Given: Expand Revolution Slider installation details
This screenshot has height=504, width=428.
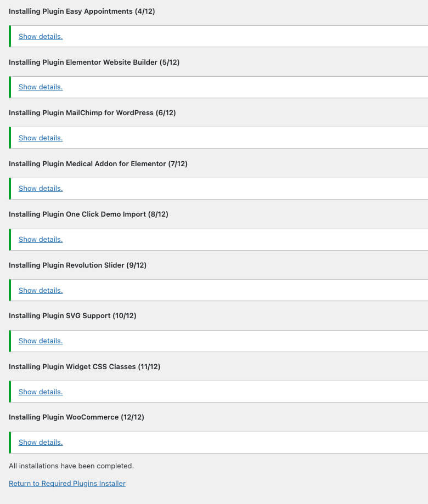Looking at the screenshot, I should click(x=41, y=290).
